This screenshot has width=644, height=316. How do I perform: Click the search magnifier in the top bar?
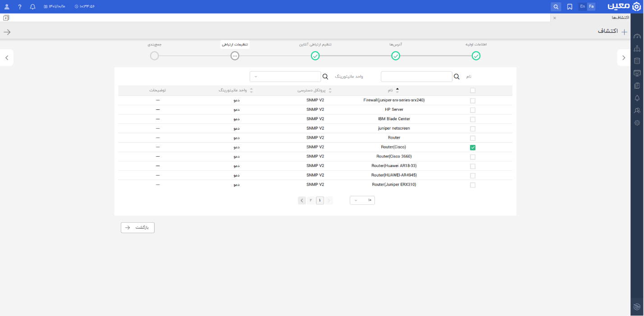[x=556, y=7]
